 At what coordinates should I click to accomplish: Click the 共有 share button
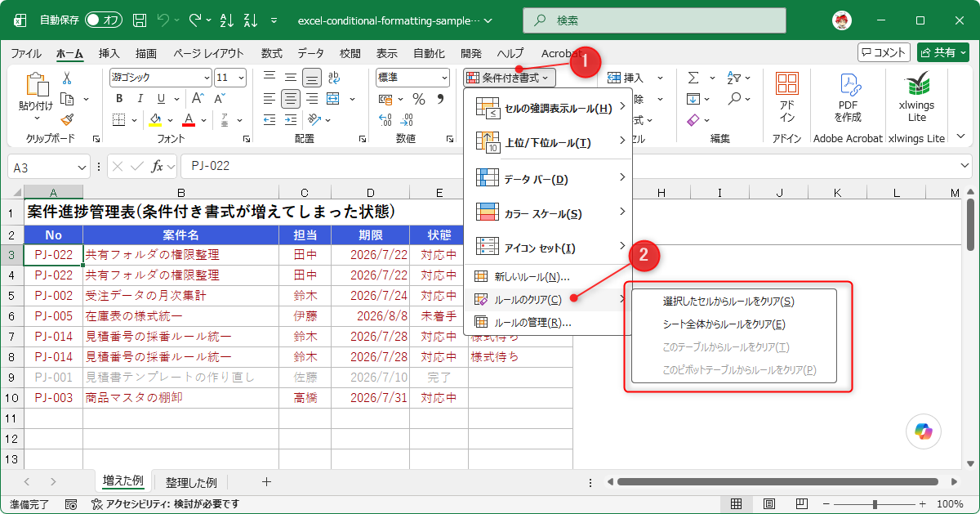coord(943,52)
